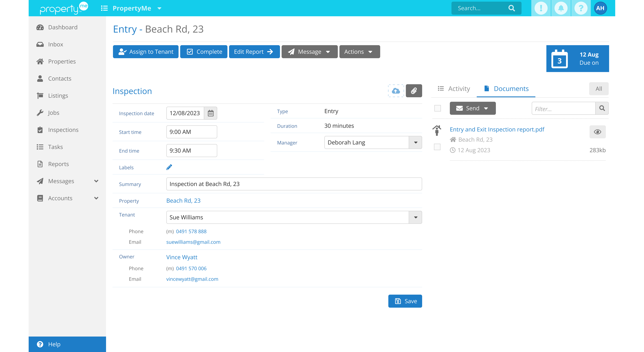This screenshot has width=644, height=352.
Task: Open the Send dropdown button
Action: (473, 108)
